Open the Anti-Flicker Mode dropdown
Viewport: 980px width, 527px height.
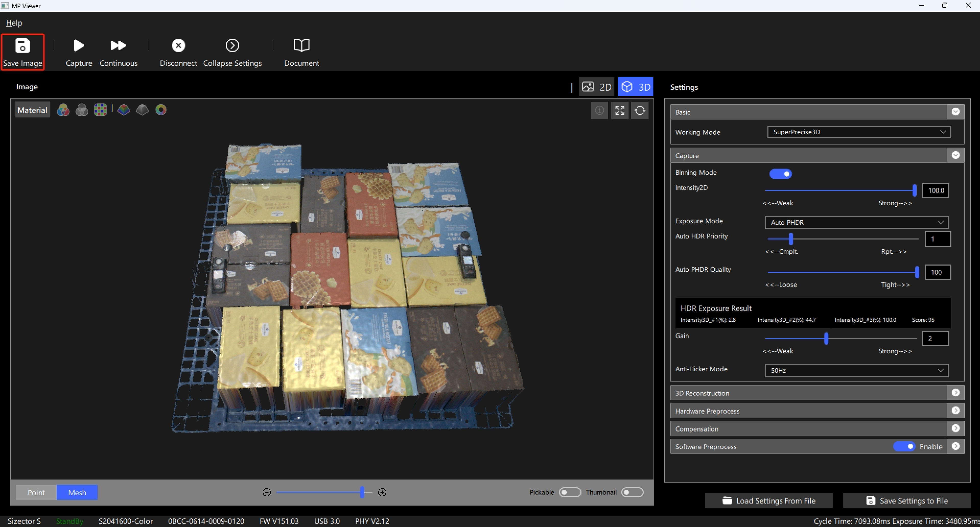pos(856,370)
